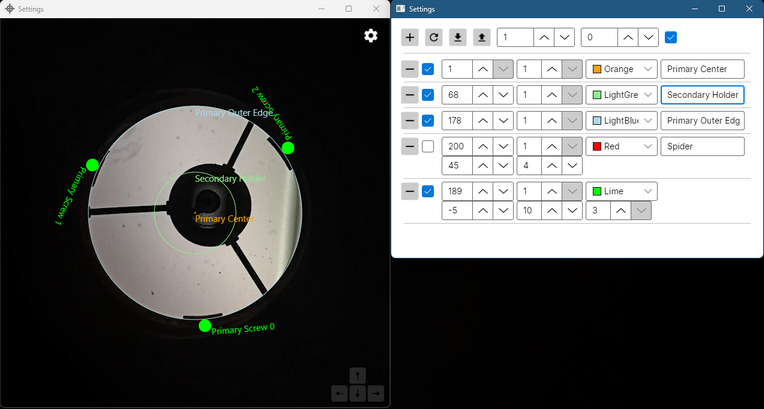The image size is (764, 409).
Task: Nudge overlay left with the left arrow button
Action: tap(339, 394)
